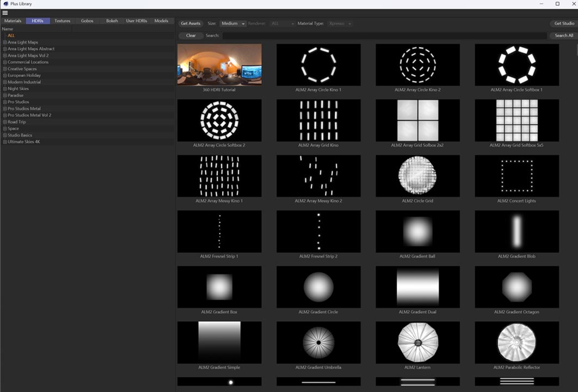Pick the ALM2 Gradient Umbrella HDRI
Screen dimensions: 578x392
click(318, 342)
